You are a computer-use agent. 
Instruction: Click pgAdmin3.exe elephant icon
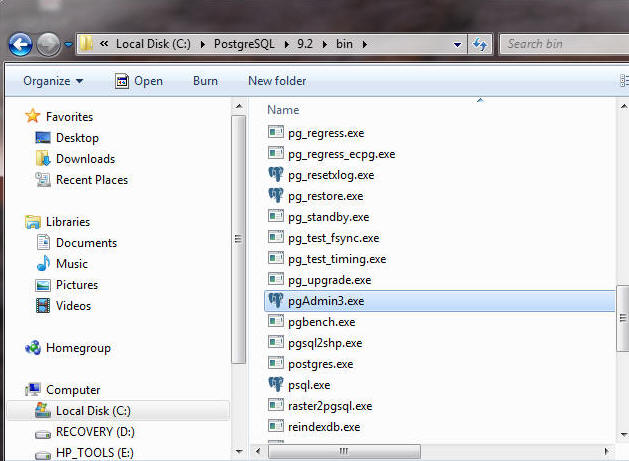click(x=276, y=300)
